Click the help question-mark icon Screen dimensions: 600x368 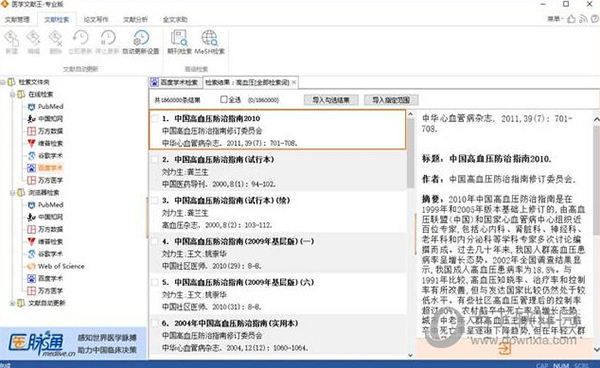[x=595, y=19]
